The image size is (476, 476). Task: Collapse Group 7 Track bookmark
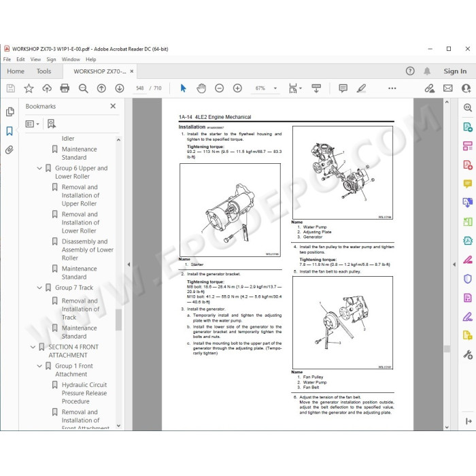coord(39,288)
